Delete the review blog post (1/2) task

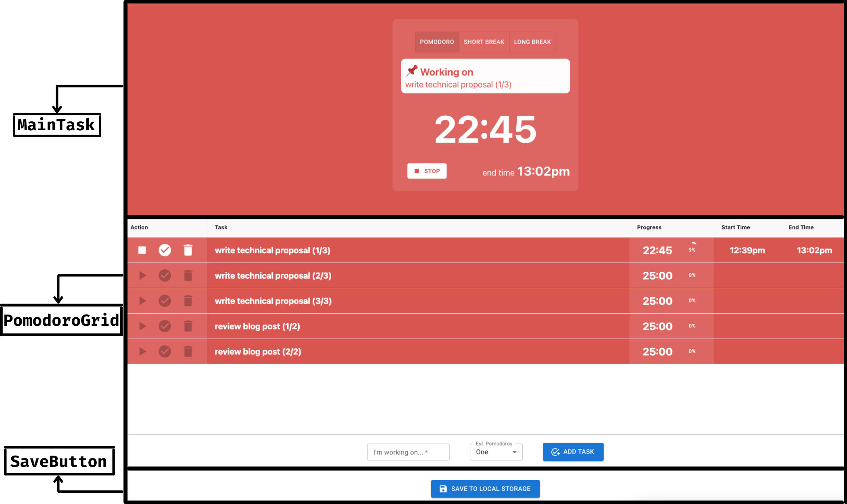[x=188, y=326]
